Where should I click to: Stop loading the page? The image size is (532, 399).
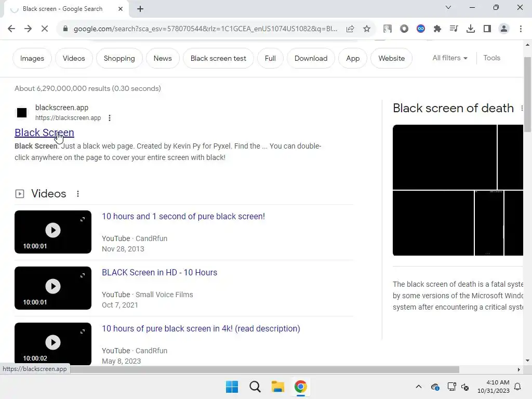[45, 29]
